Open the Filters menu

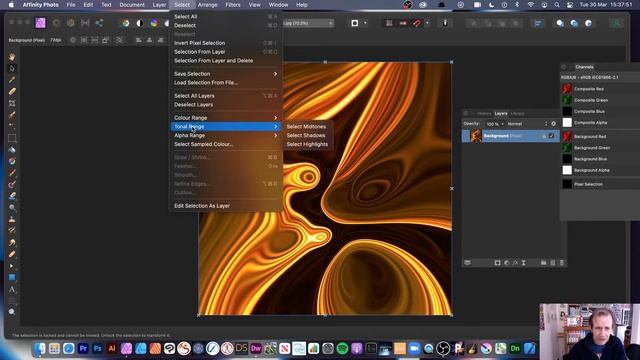click(x=233, y=5)
